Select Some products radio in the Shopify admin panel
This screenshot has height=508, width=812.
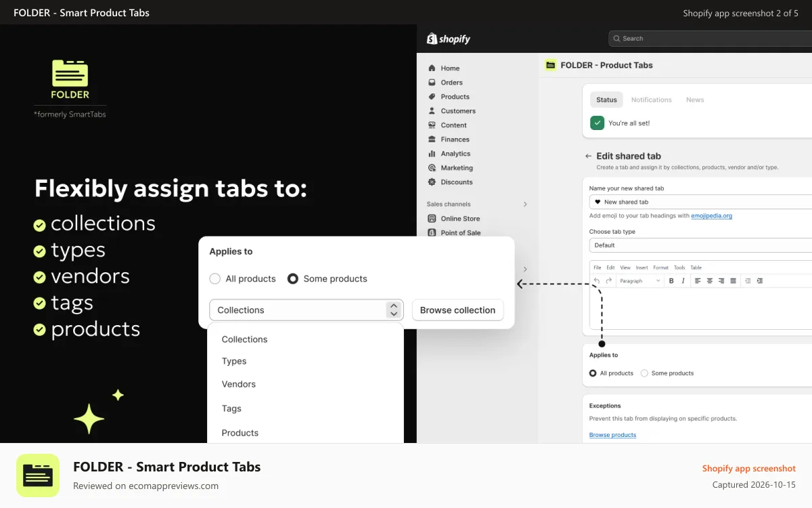[644, 373]
